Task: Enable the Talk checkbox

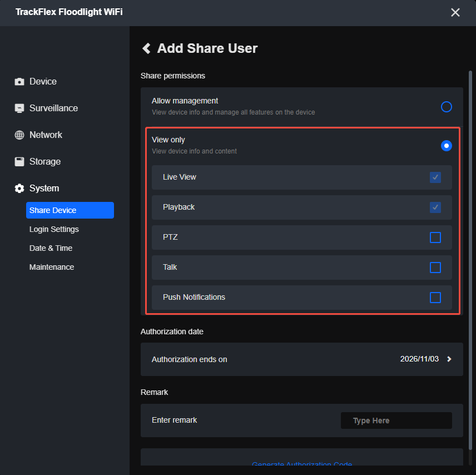Action: click(x=435, y=268)
